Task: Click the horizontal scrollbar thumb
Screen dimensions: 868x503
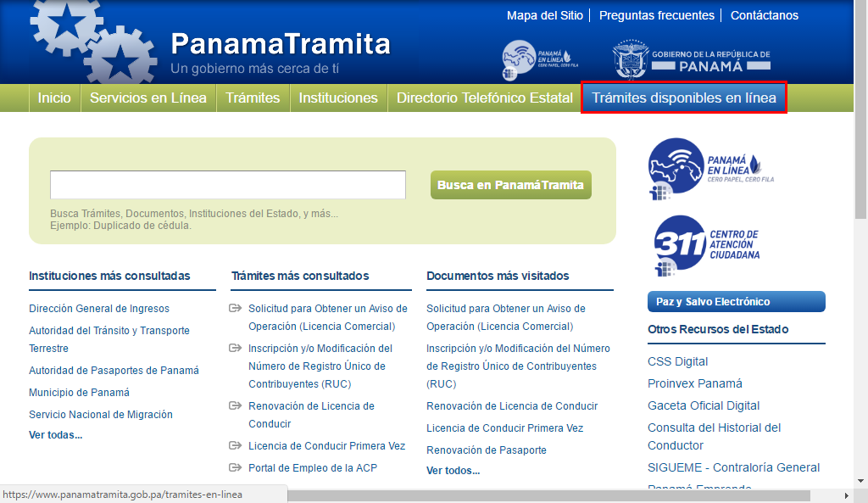Action: click(548, 495)
